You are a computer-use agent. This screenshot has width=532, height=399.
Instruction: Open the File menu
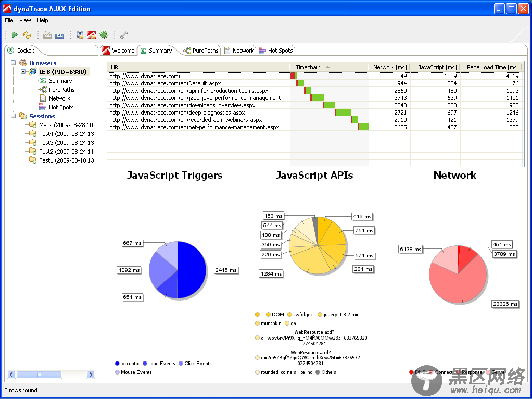[9, 20]
